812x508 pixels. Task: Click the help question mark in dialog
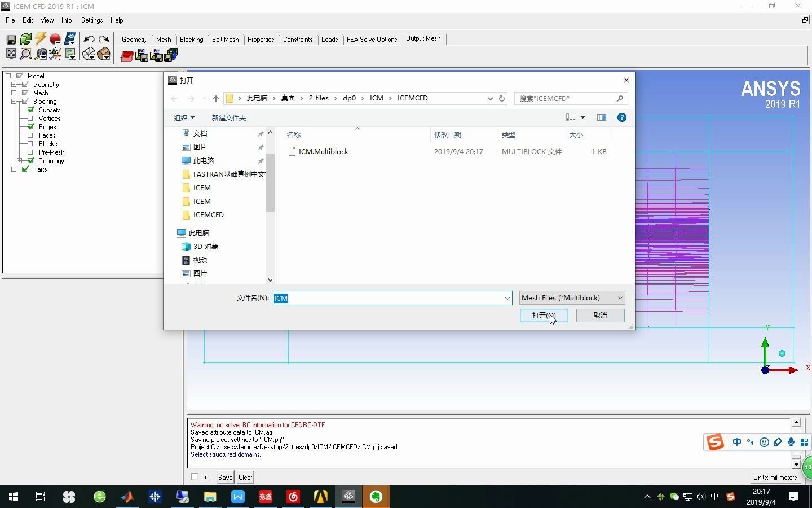[622, 117]
